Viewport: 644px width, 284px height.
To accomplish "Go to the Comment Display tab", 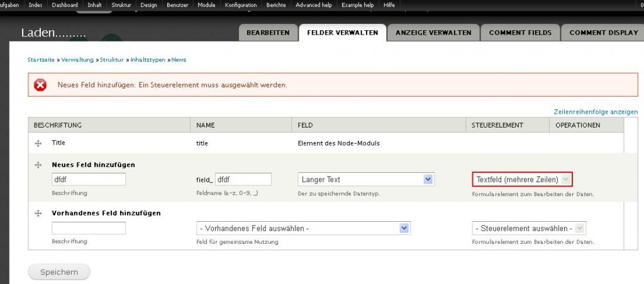I will point(603,33).
